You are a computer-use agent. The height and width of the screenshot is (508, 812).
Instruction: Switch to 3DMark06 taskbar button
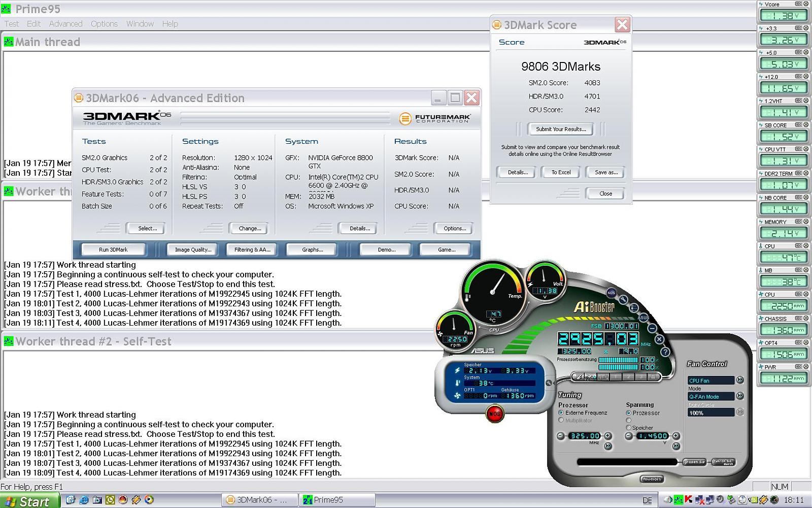(259, 500)
